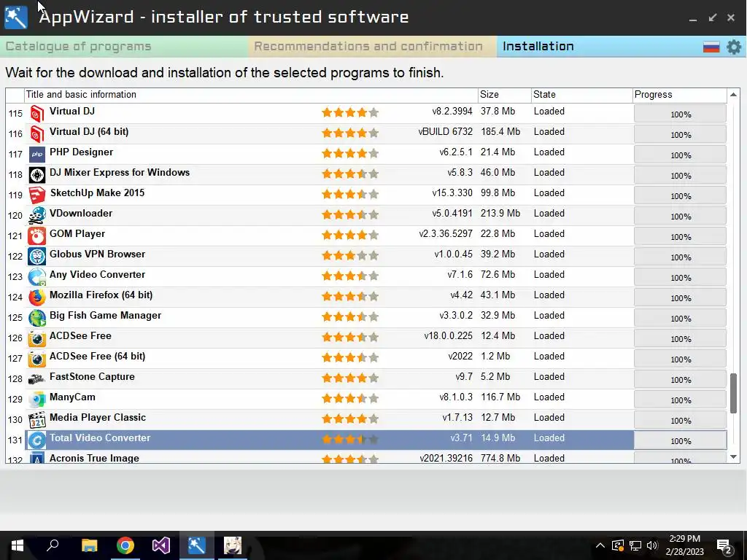Click version 'v18.0.0.225' of ACDSee Free
This screenshot has height=560, width=747.
[449, 336]
